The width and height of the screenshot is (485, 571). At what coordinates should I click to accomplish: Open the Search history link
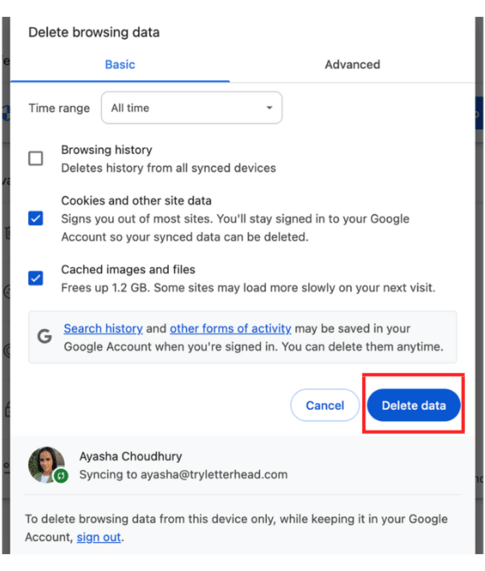[x=103, y=328]
